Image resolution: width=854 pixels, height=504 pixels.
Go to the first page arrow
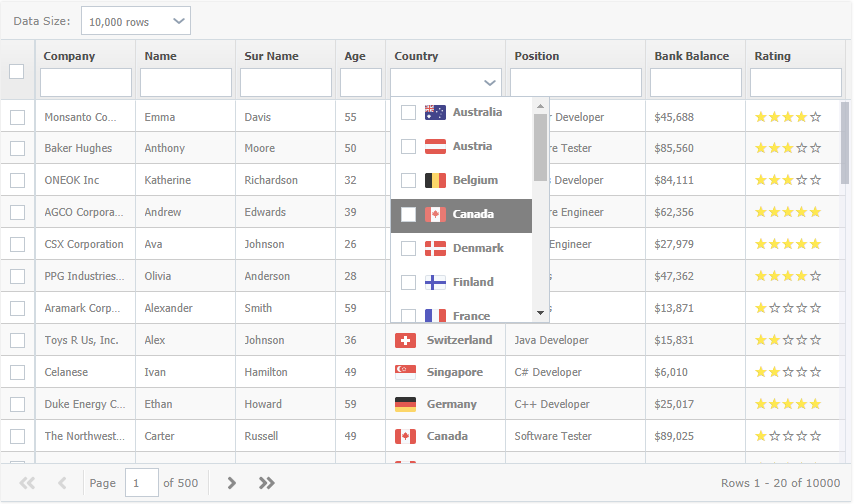(27, 483)
